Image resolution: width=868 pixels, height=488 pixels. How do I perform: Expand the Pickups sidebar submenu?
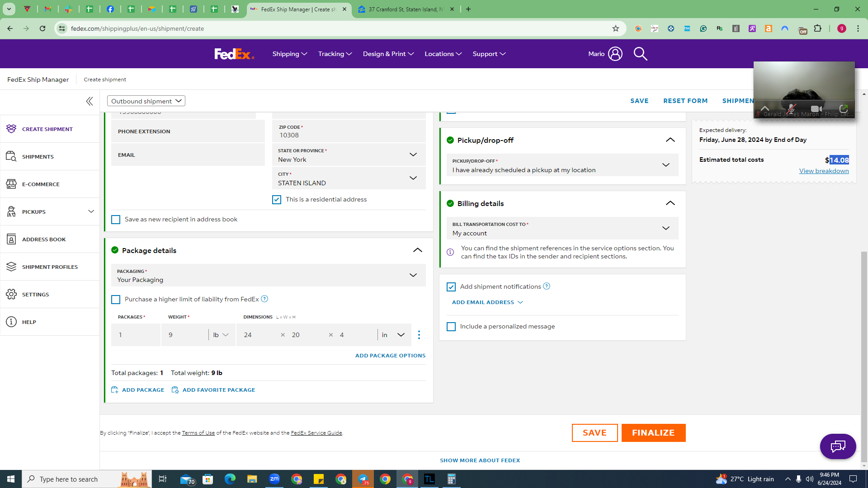(x=91, y=211)
